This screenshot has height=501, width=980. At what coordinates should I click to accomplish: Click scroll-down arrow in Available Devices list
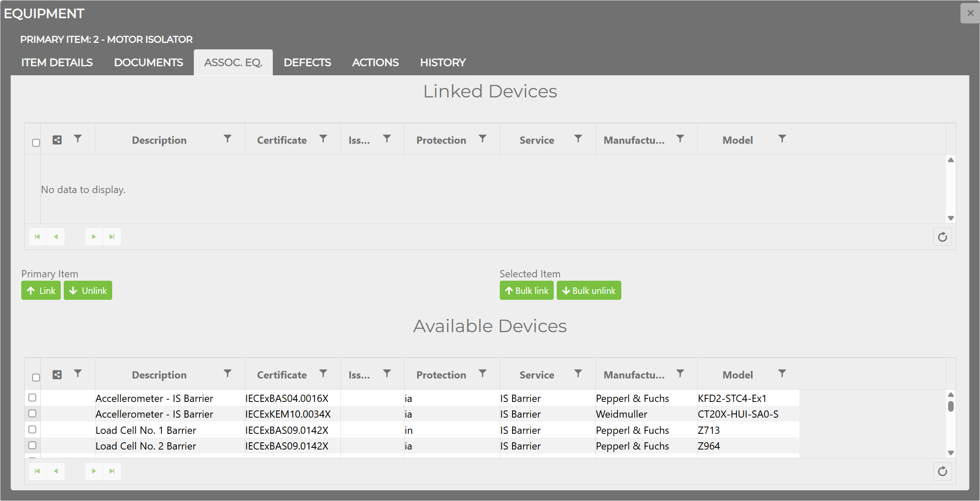click(951, 453)
